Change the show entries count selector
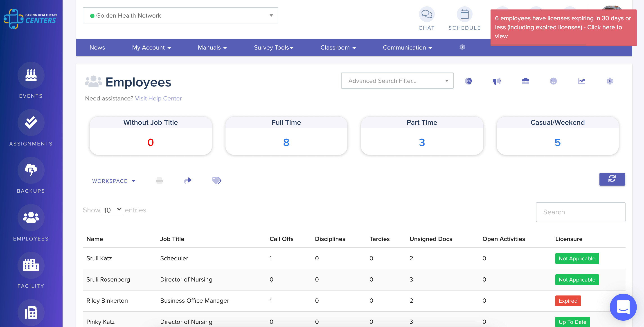Image resolution: width=644 pixels, height=327 pixels. (x=113, y=210)
